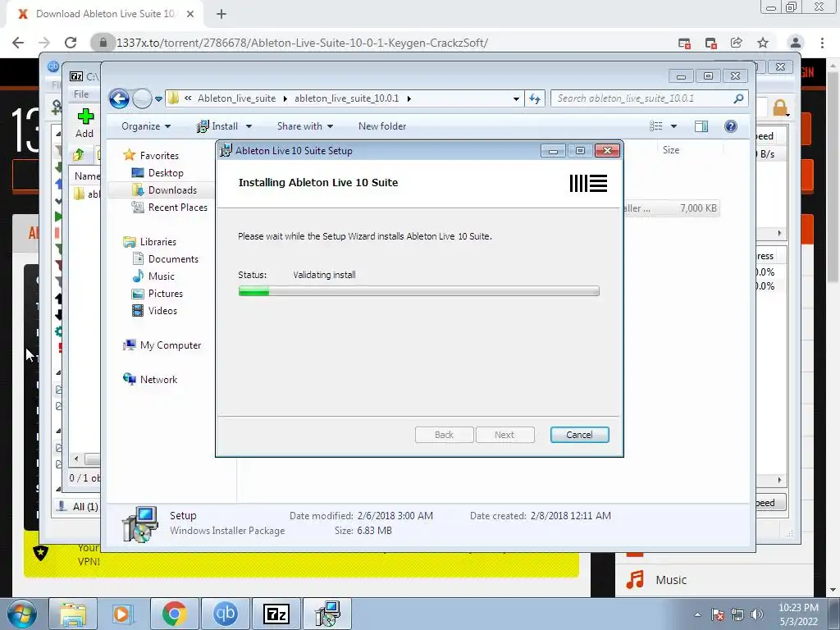
Task: Open Chrome from taskbar
Action: tap(175, 614)
